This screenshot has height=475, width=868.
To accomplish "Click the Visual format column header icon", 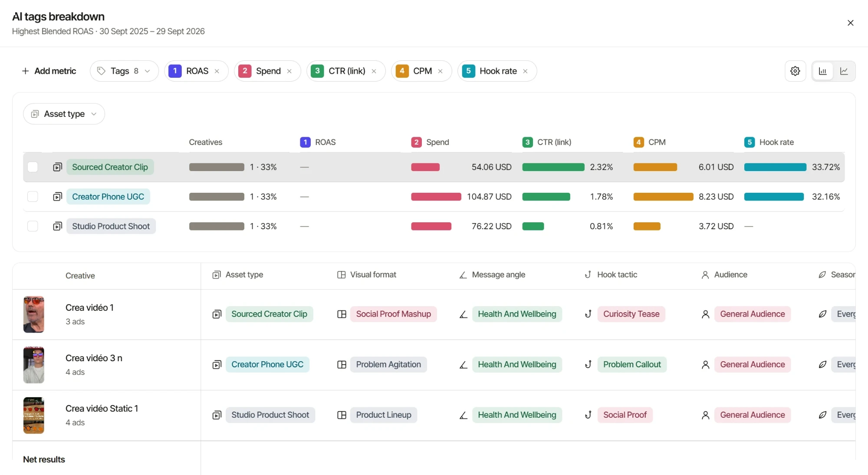I will [342, 275].
